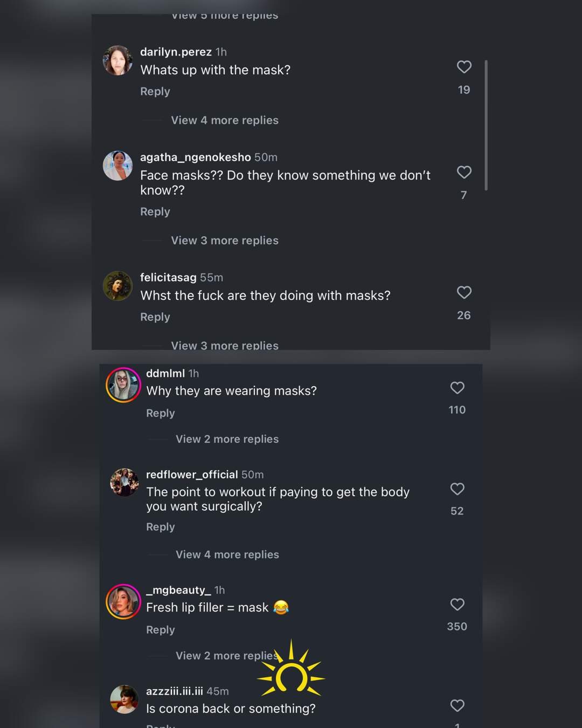This screenshot has height=728, width=582.
Task: Reply to darilyn.perez's comment
Action: [155, 92]
